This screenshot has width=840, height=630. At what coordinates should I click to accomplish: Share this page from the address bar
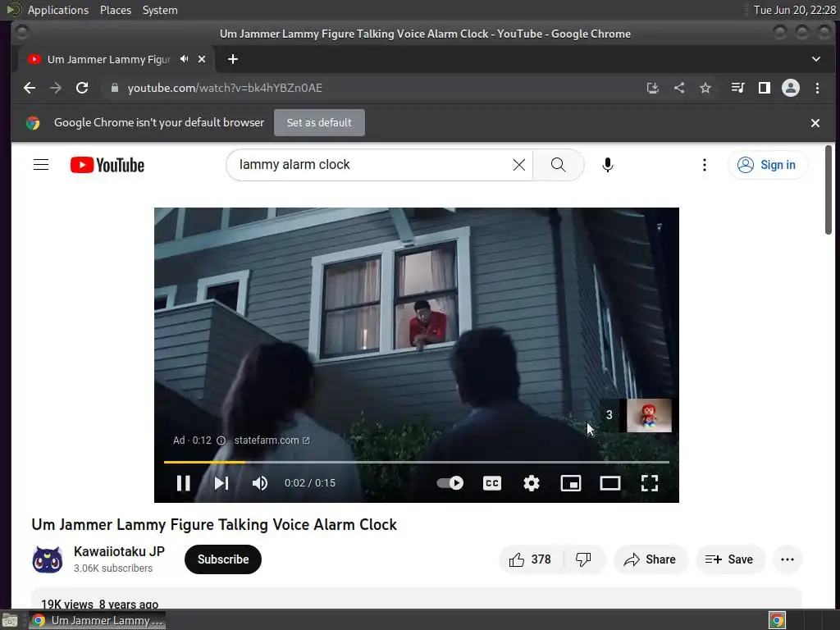pos(679,88)
